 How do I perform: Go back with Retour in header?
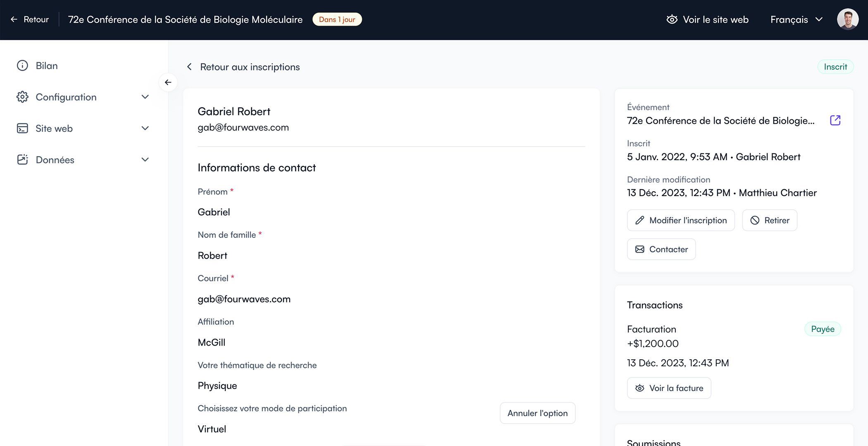(30, 19)
